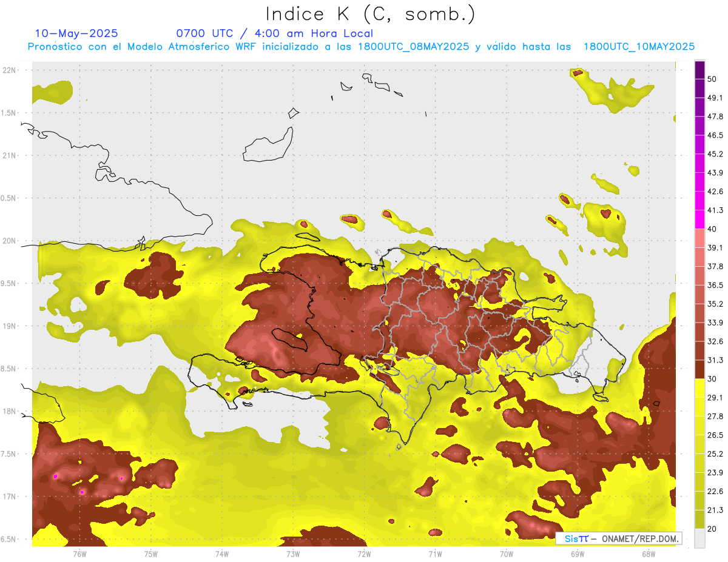
Task: Click the colorbar value '43.9'
Action: (715, 173)
